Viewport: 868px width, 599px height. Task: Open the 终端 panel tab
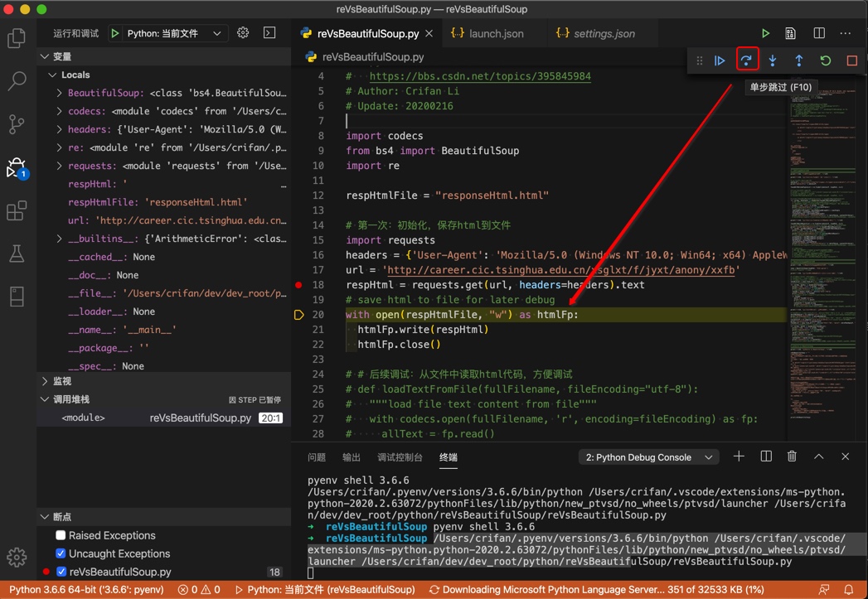pyautogui.click(x=449, y=457)
